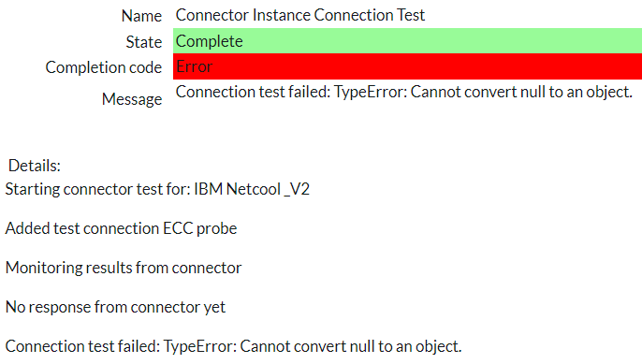Click the Monitoring results from connector line
Screen dimensions: 642x364
coord(124,268)
